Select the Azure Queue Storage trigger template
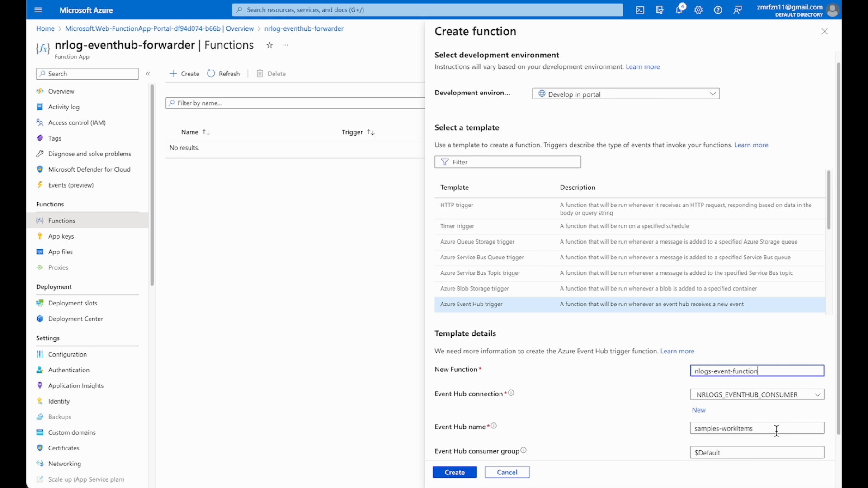The height and width of the screenshot is (488, 868). (630, 242)
